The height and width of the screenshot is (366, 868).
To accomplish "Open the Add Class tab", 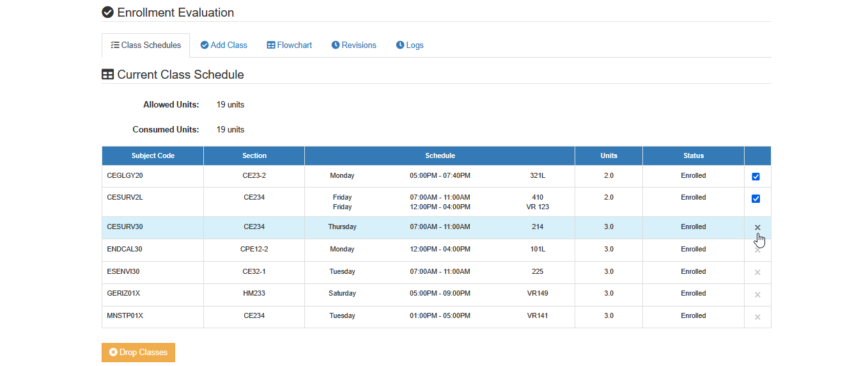I will coord(224,45).
